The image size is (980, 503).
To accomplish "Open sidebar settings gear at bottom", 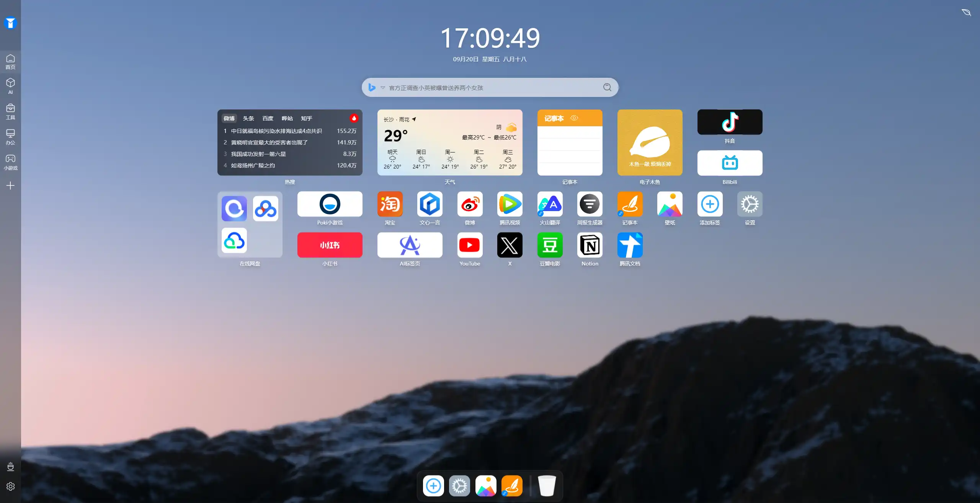I will (10, 487).
